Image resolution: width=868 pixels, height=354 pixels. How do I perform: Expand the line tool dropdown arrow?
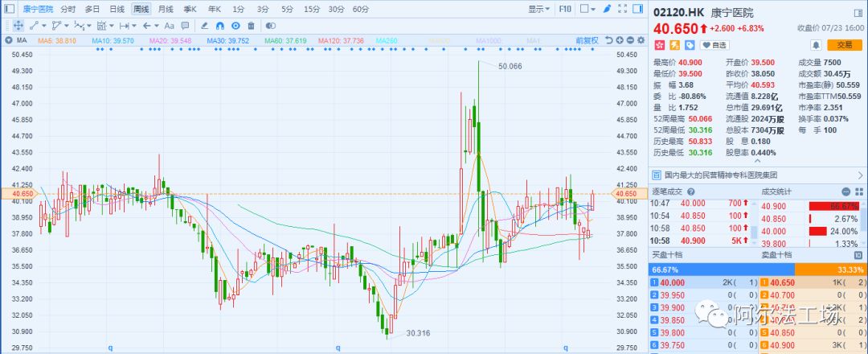coord(43,26)
